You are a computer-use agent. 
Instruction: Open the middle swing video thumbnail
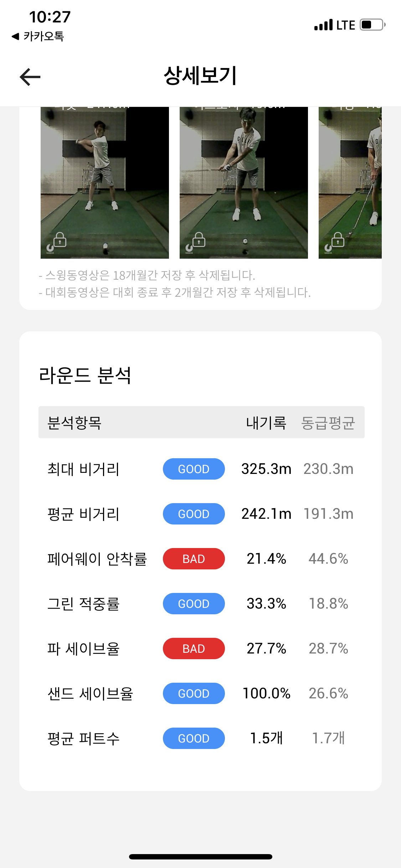(243, 178)
